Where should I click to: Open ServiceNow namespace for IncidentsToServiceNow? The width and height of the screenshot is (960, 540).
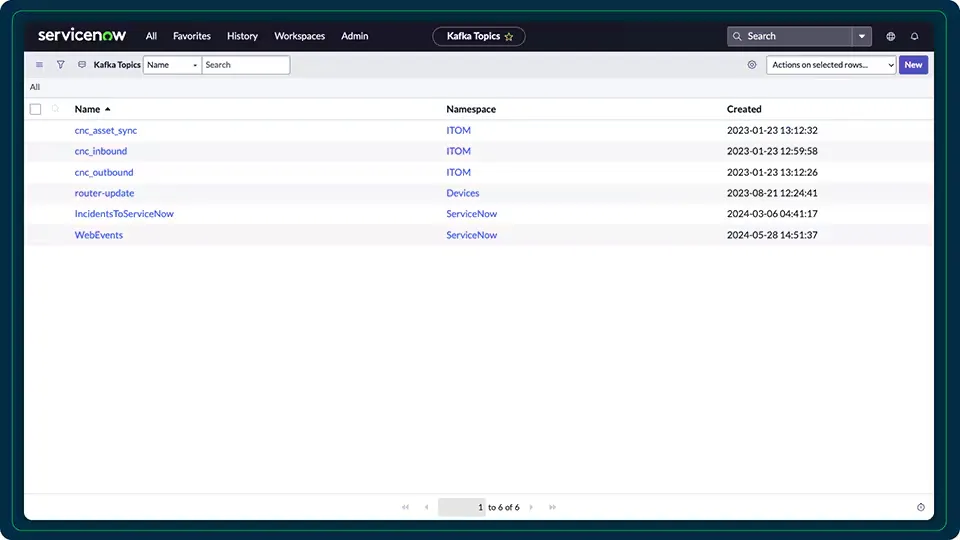click(471, 214)
